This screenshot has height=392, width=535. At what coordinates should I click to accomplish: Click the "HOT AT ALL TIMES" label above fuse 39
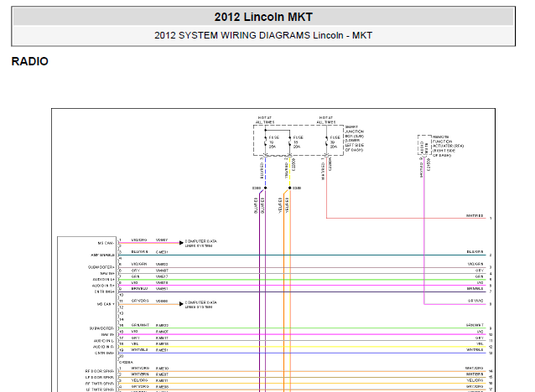click(x=326, y=120)
